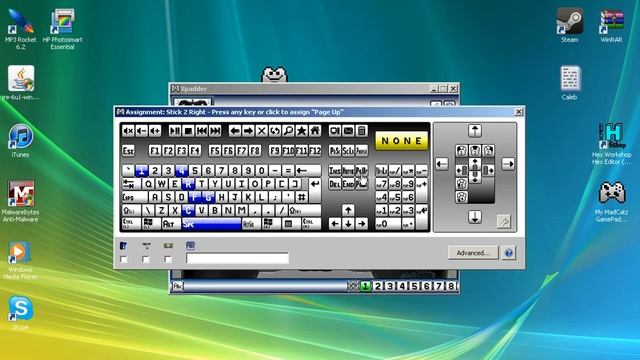The height and width of the screenshot is (360, 640).
Task: Click the numpad Enter key
Action: [x=422, y=217]
